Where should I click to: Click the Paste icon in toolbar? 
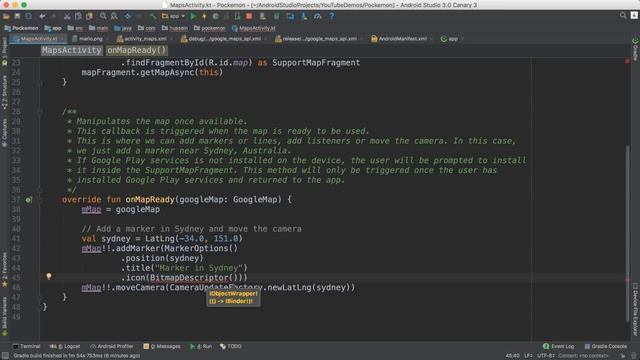89,16
